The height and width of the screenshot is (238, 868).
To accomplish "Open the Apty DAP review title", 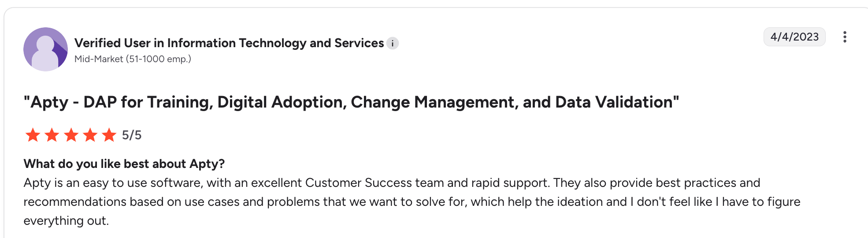I will (x=351, y=102).
